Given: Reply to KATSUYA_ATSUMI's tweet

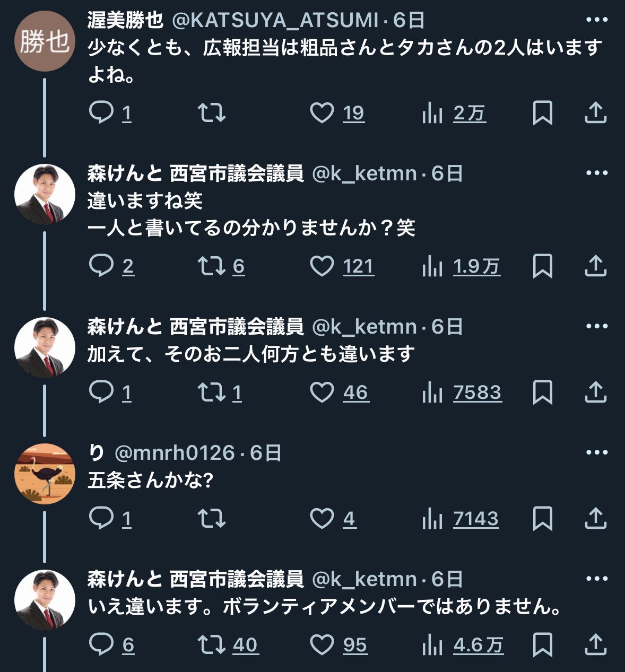Looking at the screenshot, I should (x=101, y=112).
